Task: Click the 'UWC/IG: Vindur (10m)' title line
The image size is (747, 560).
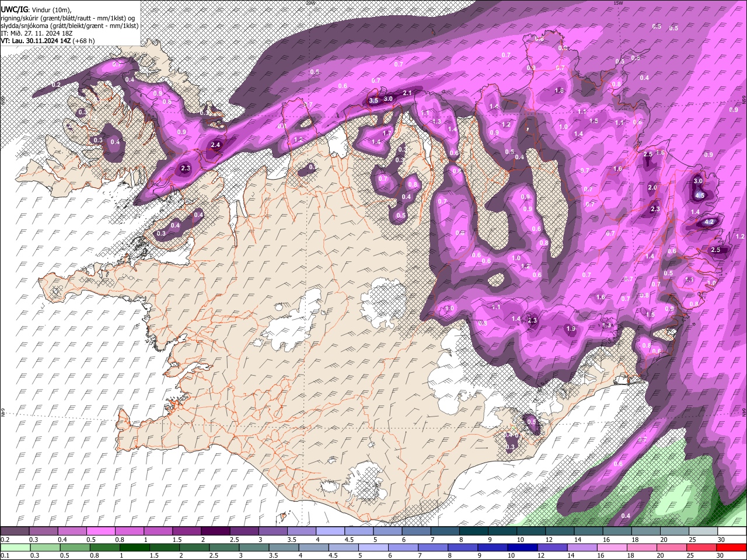Action: tap(36, 10)
